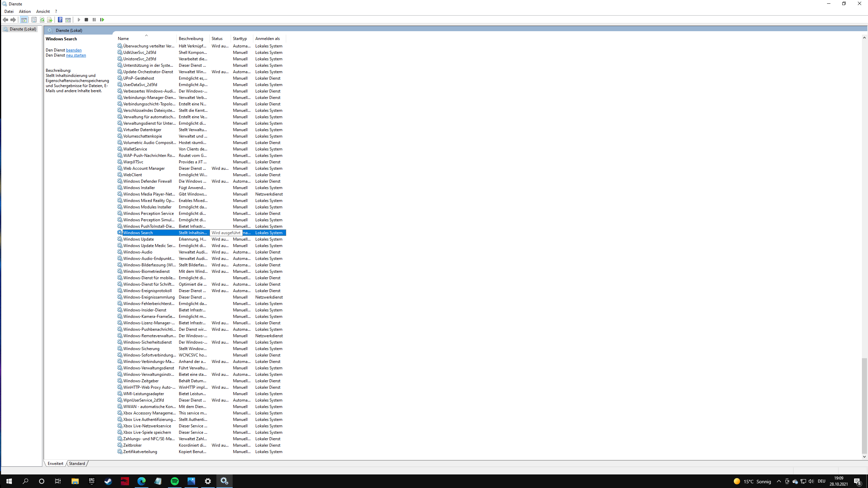
Task: Select the WMI-Leistungsadapter service
Action: pos(202,394)
